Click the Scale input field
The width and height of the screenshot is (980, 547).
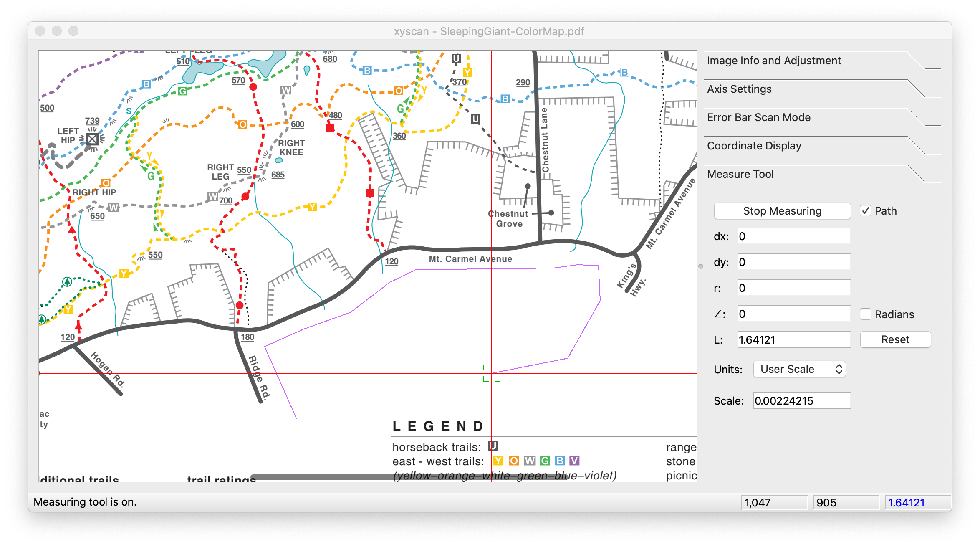(801, 401)
